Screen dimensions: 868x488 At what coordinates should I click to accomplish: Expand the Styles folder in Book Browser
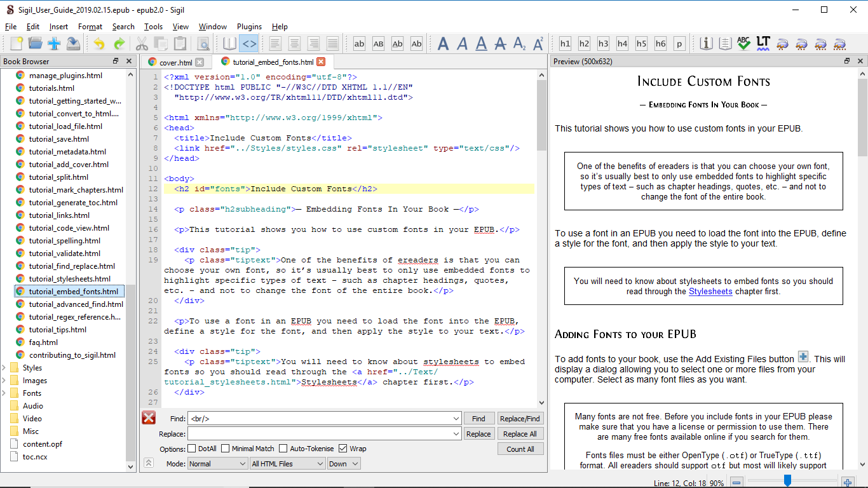coord(5,368)
